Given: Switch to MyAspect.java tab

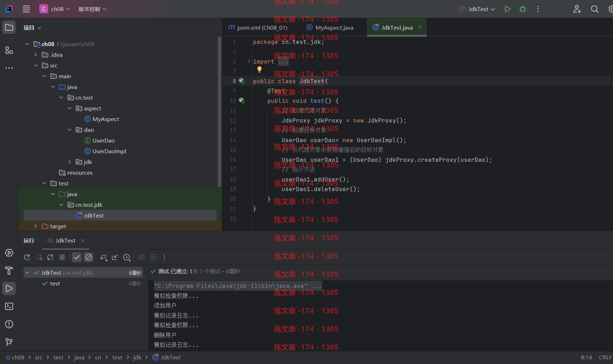Looking at the screenshot, I should tap(330, 28).
